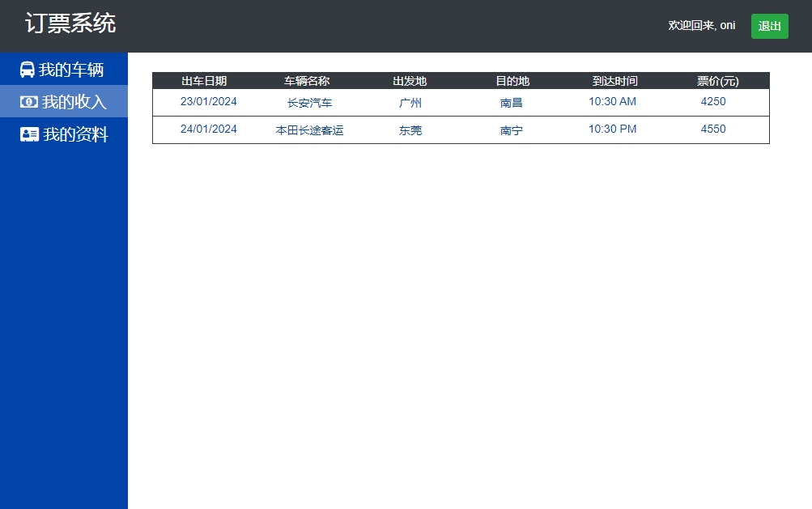Viewport: 812px width, 509px height.
Task: Select the destination 南昌 cell
Action: (x=512, y=103)
